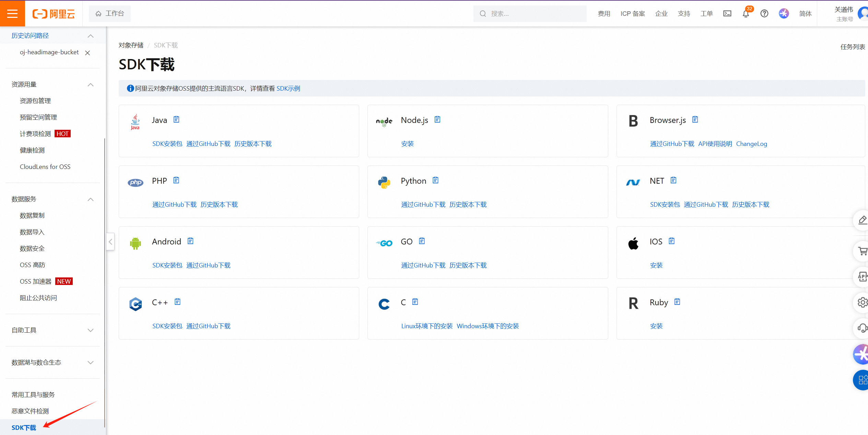868x435 pixels.
Task: Click Python's 通过GitHub下载 link
Action: tap(423, 205)
